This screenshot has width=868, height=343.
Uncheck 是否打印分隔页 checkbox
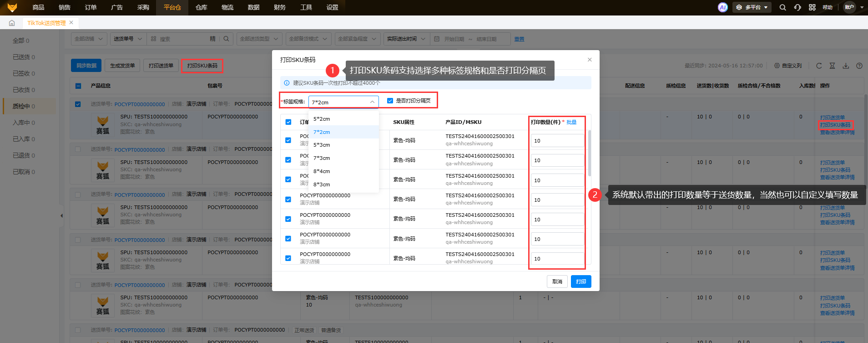coord(390,101)
